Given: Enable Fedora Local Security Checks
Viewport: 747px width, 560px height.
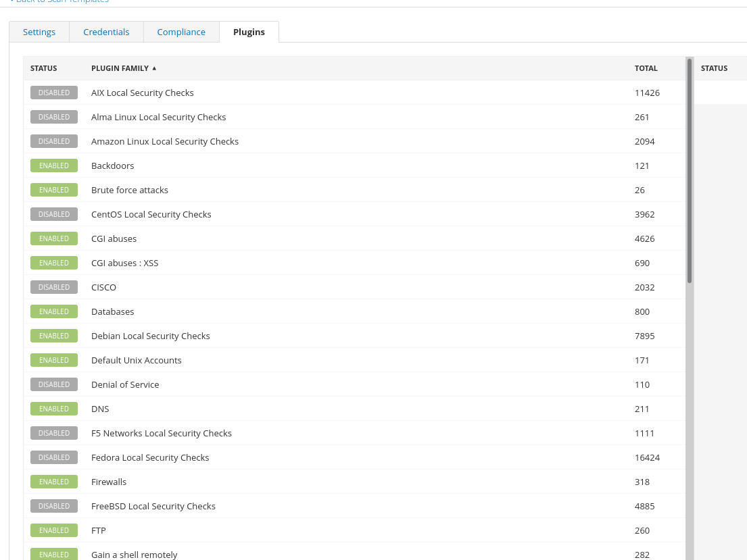Looking at the screenshot, I should pos(54,457).
